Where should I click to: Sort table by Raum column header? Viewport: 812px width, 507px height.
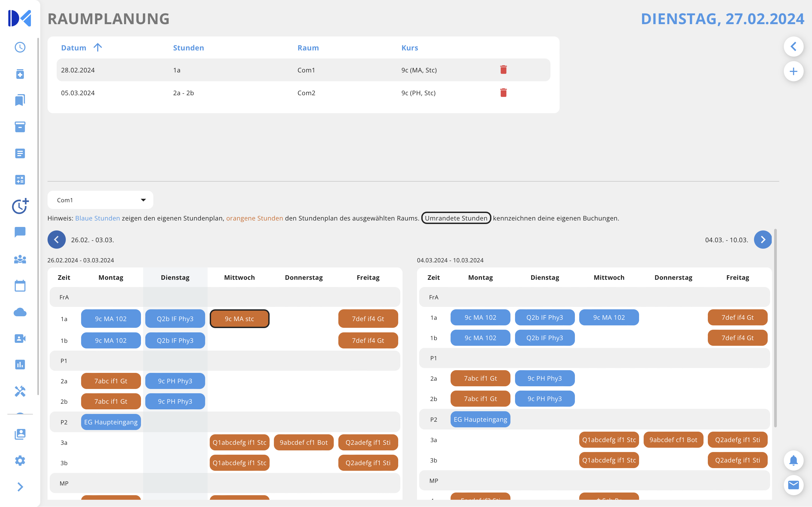click(x=308, y=48)
